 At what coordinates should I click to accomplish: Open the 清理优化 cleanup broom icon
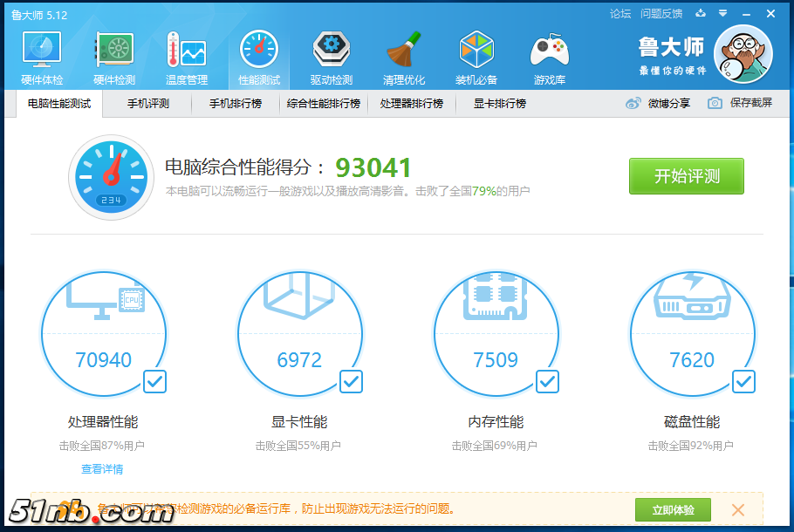pyautogui.click(x=404, y=52)
